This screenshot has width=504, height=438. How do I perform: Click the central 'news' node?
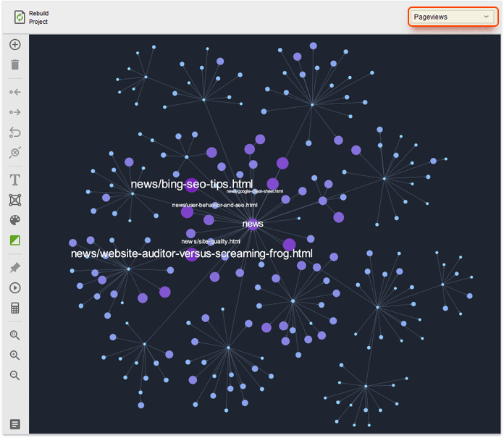pyautogui.click(x=253, y=224)
